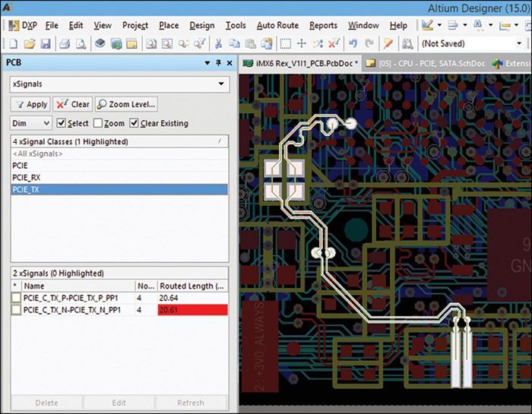Image resolution: width=532 pixels, height=414 pixels.
Task: Click the Zoom Level button
Action: click(126, 104)
